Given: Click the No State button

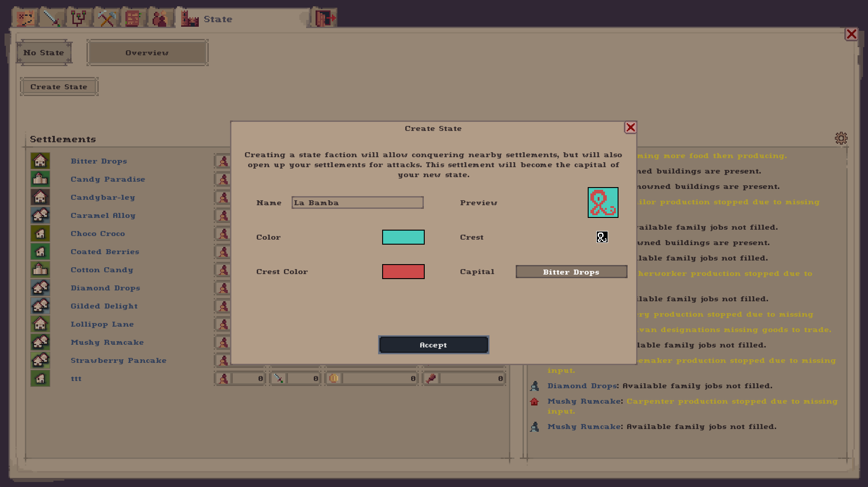Looking at the screenshot, I should coord(44,53).
